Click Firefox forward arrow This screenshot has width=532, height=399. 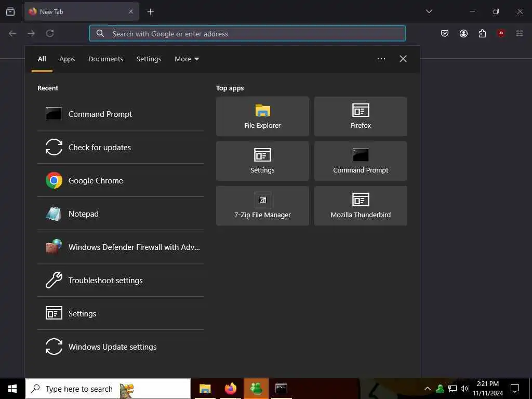tap(31, 33)
